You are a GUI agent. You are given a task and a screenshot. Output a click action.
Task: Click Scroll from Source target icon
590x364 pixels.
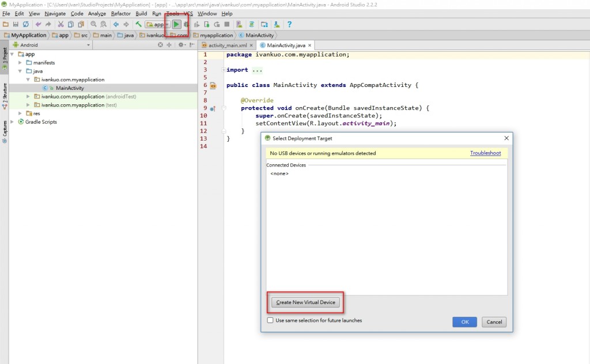pyautogui.click(x=160, y=45)
